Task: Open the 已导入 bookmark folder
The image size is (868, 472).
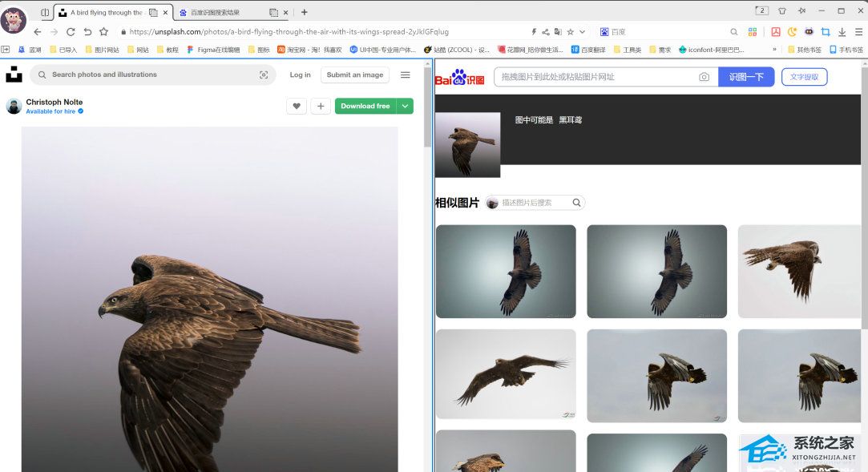Action: 63,50
